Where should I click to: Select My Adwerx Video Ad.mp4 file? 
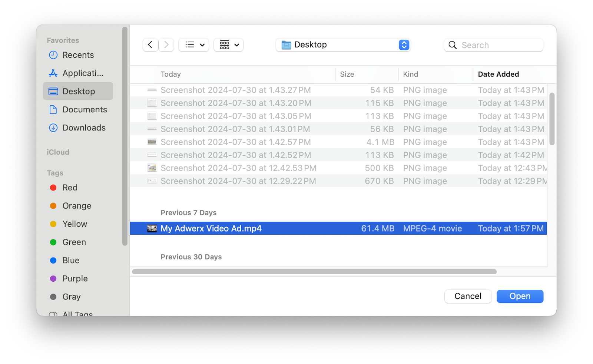(x=338, y=228)
